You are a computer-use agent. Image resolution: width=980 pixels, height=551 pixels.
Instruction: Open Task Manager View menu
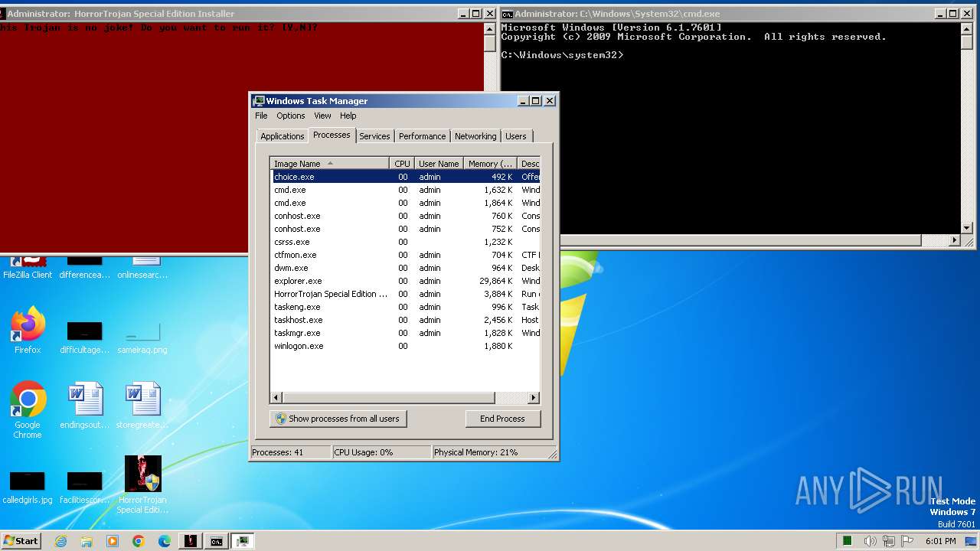point(322,116)
